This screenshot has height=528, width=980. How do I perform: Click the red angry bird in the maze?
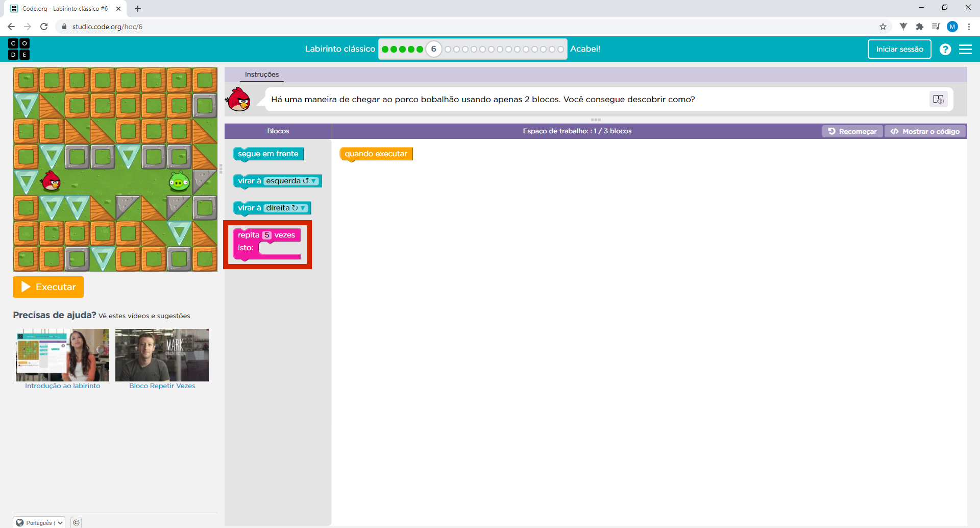coord(51,181)
